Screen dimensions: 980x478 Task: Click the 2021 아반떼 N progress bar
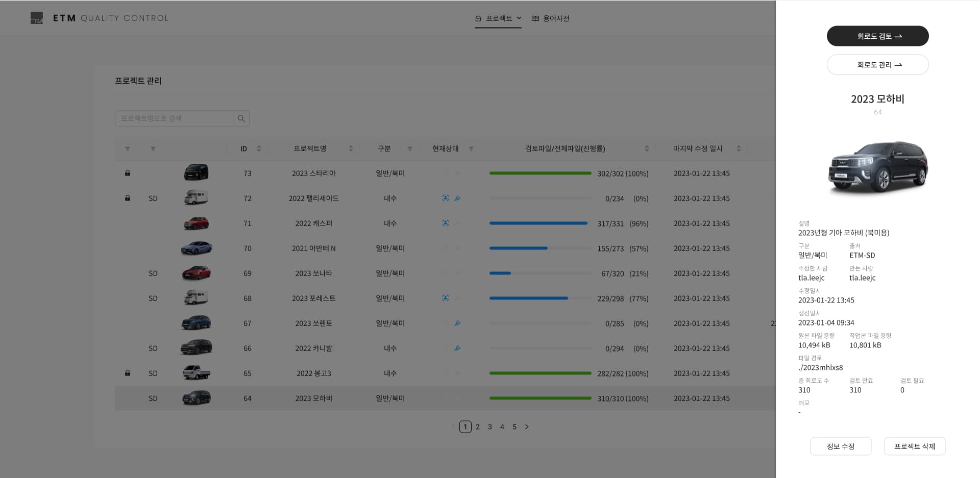coord(540,248)
